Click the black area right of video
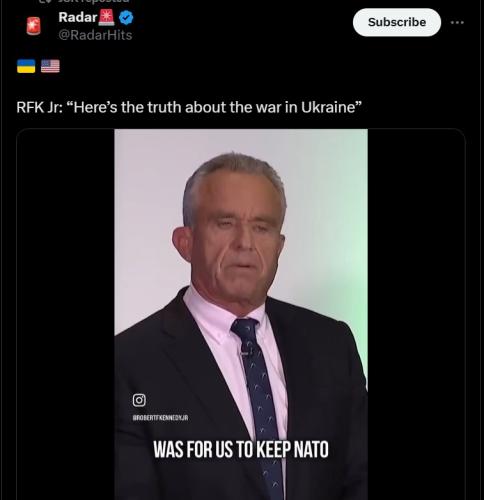This screenshot has height=500, width=484. coord(416,314)
